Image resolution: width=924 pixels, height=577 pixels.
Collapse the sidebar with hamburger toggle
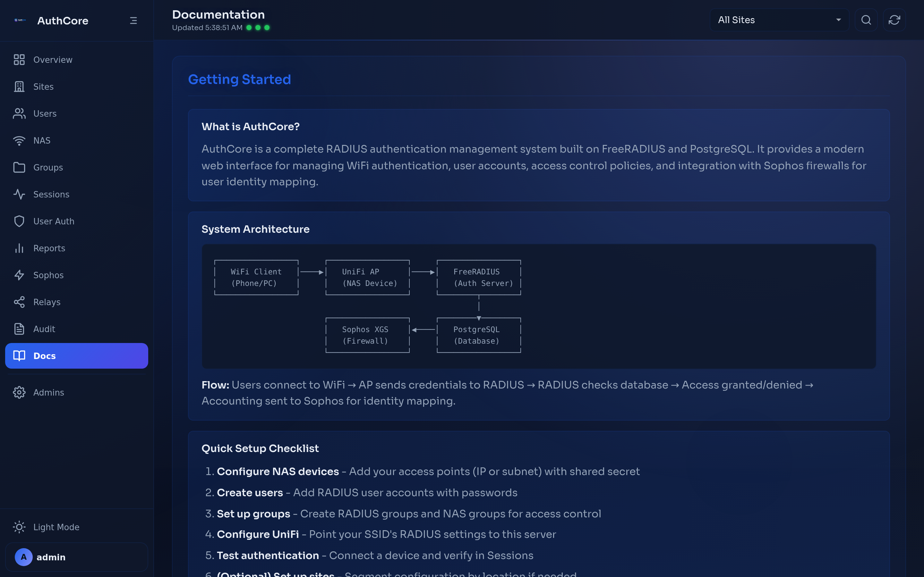pyautogui.click(x=133, y=20)
